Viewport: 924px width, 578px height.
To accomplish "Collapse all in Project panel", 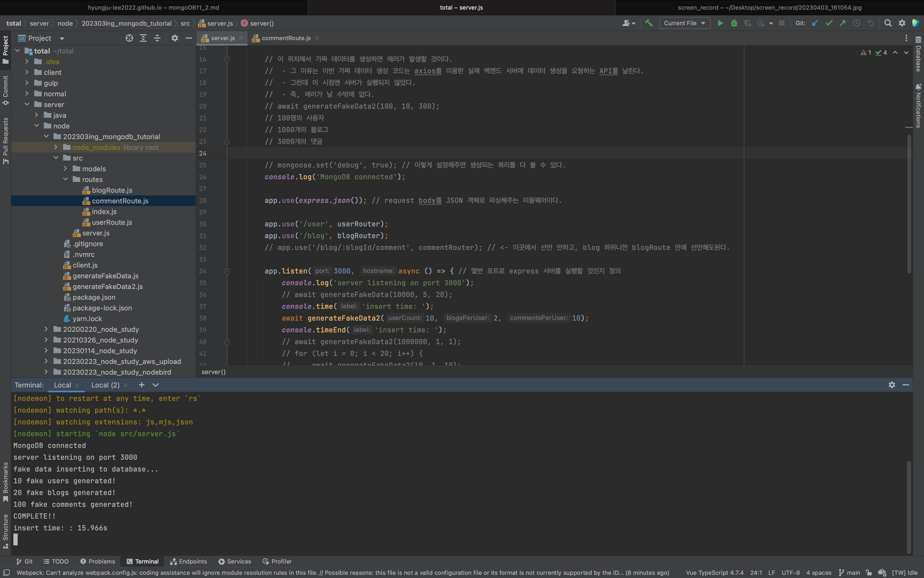I will point(157,38).
